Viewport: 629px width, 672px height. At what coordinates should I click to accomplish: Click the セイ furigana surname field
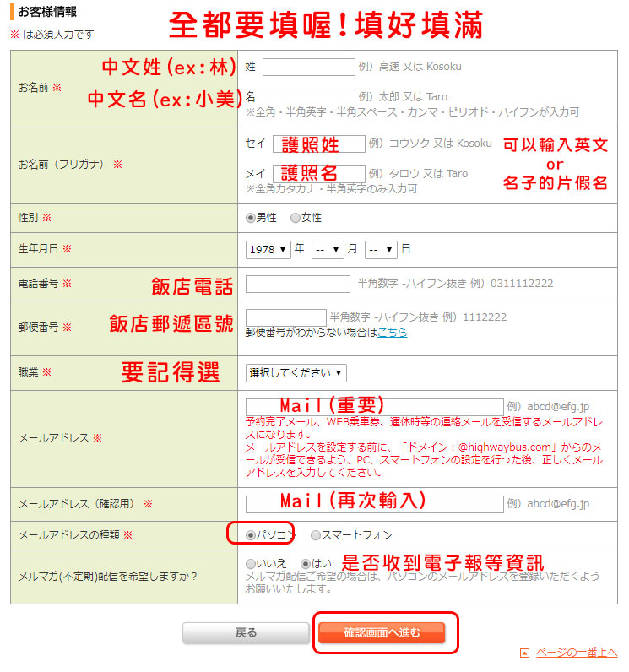319,144
